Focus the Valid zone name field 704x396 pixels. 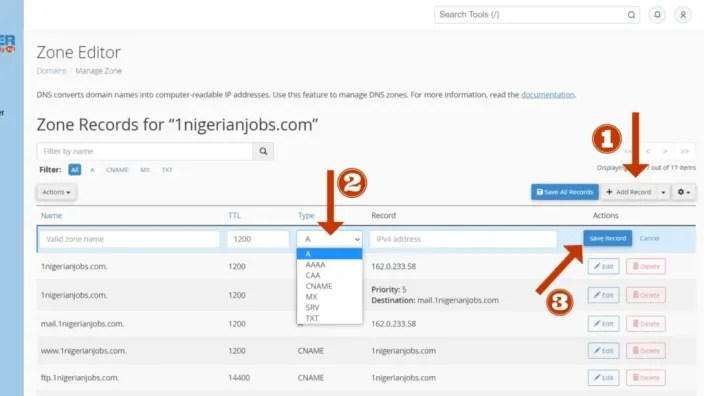(x=129, y=239)
